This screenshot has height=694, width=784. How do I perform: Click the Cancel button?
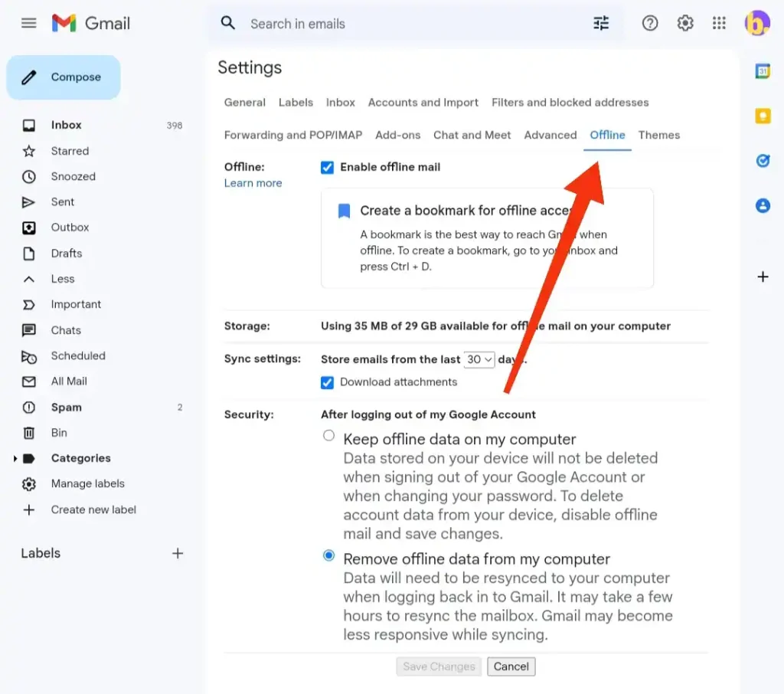click(x=511, y=666)
